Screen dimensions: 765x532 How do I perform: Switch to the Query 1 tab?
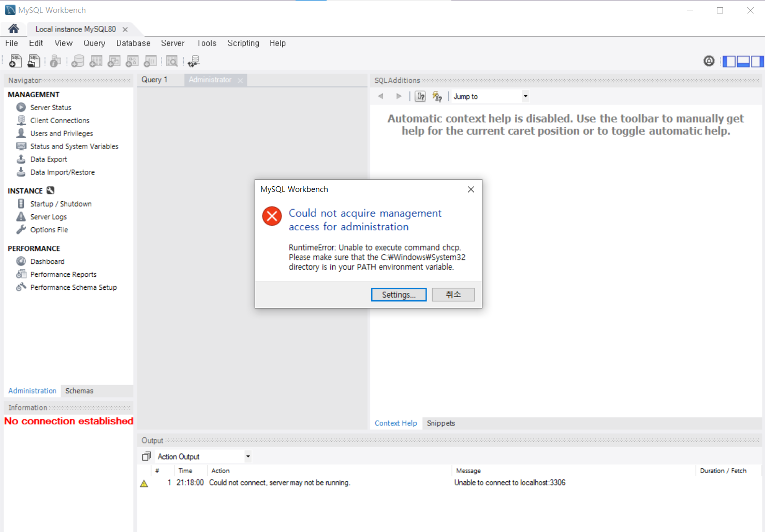(x=155, y=80)
